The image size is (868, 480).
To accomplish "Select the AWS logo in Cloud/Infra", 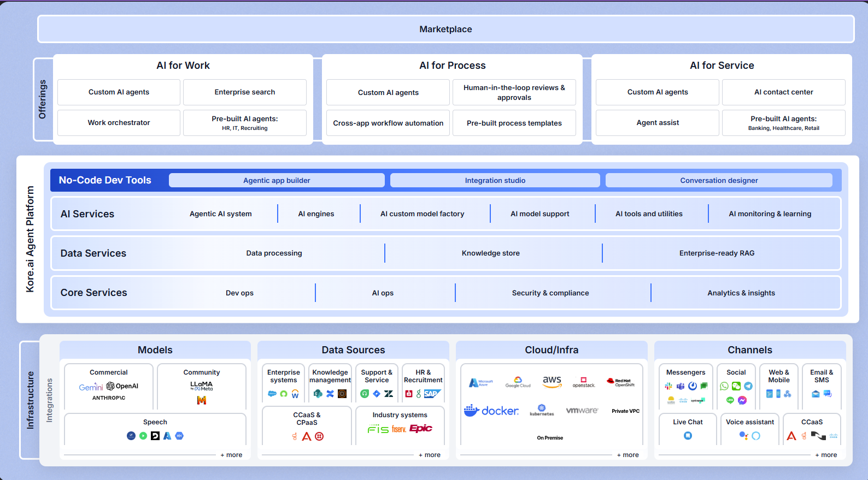I will pyautogui.click(x=552, y=381).
